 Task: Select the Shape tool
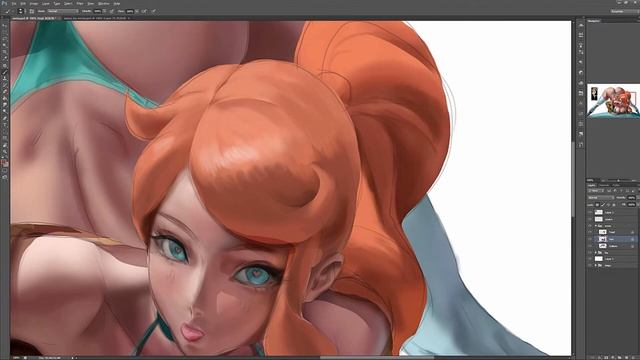[x=5, y=137]
